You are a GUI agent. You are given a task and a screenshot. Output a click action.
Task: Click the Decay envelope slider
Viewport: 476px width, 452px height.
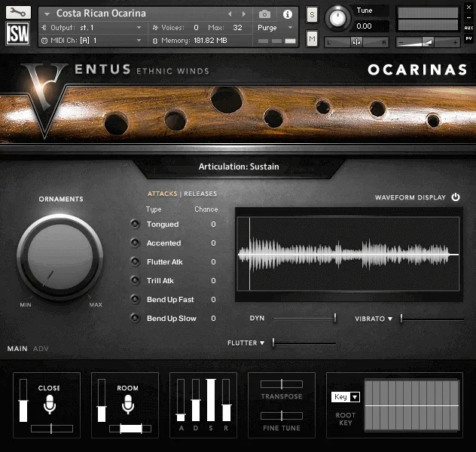point(196,400)
